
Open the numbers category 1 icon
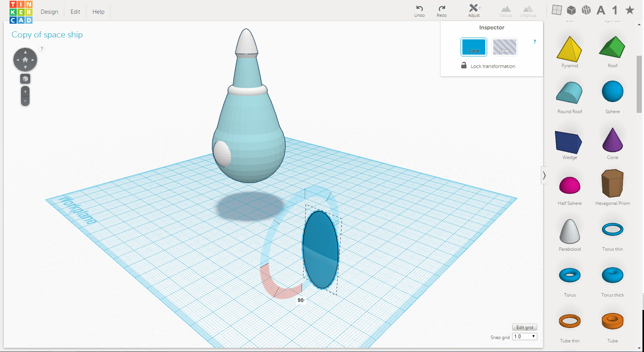[x=615, y=10]
